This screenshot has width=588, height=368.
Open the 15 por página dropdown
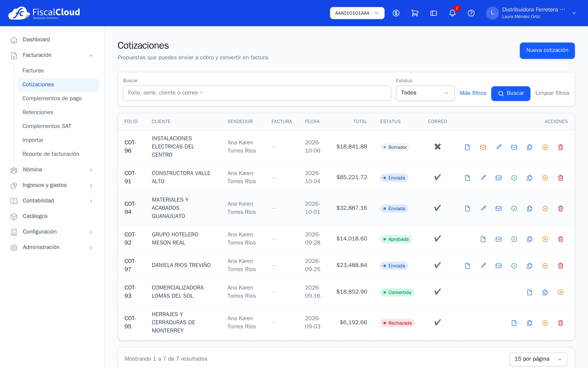[538, 359]
